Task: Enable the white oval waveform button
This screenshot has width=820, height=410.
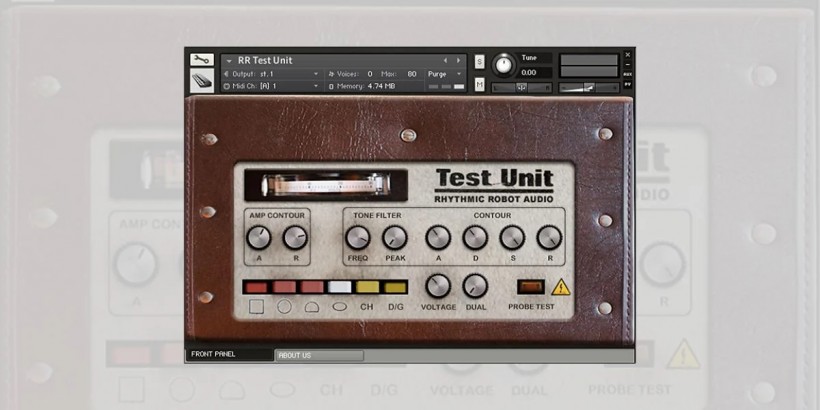Action: 340,287
